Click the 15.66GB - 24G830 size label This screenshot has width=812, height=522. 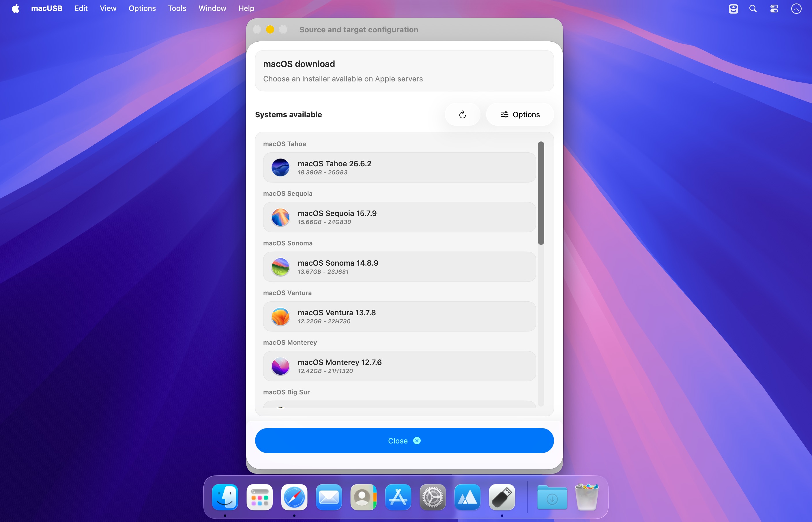click(324, 222)
